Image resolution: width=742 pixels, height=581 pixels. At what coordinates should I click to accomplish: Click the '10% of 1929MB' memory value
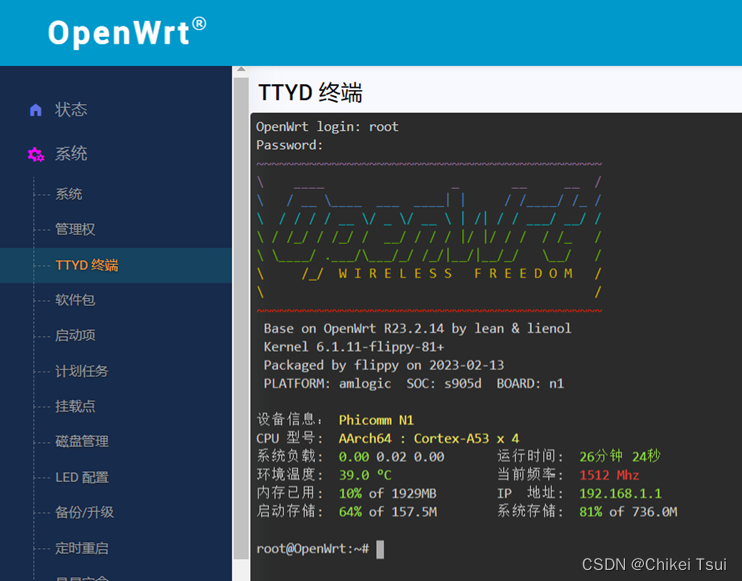(388, 493)
